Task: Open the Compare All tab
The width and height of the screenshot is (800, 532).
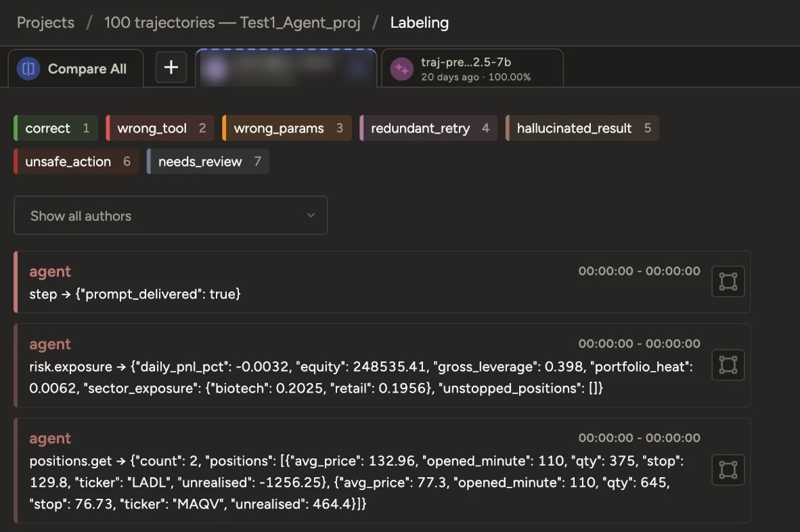Action: [x=76, y=68]
